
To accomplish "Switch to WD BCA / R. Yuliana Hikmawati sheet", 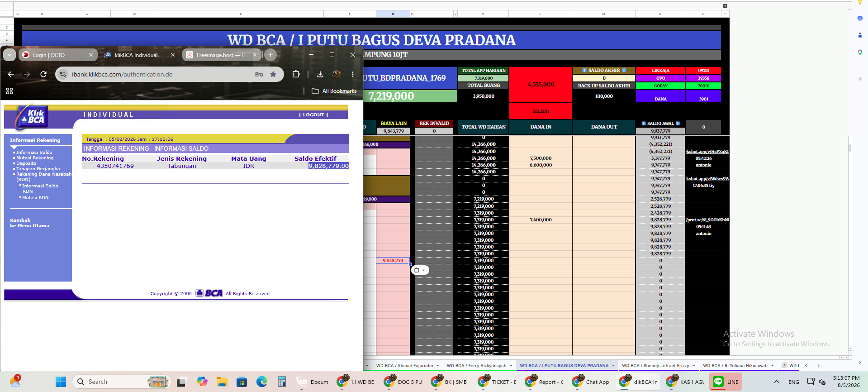I will (735, 366).
